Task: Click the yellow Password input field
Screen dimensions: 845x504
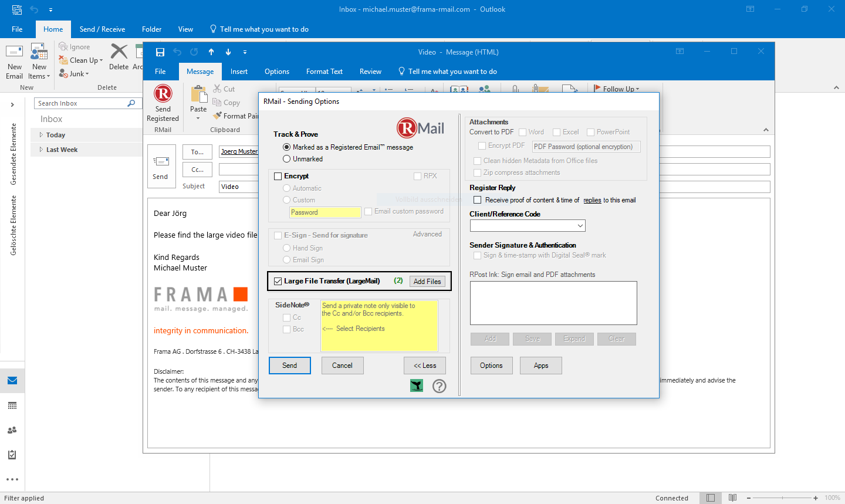Action: [325, 212]
